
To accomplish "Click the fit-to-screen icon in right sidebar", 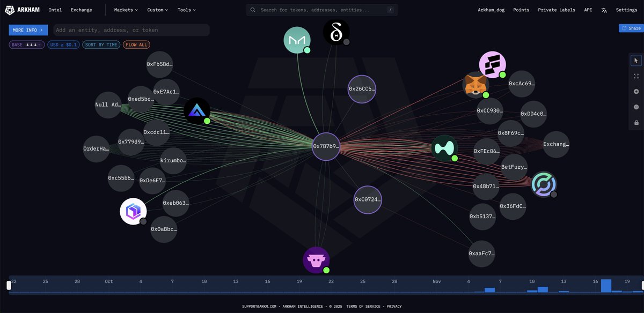I will 636,76.
